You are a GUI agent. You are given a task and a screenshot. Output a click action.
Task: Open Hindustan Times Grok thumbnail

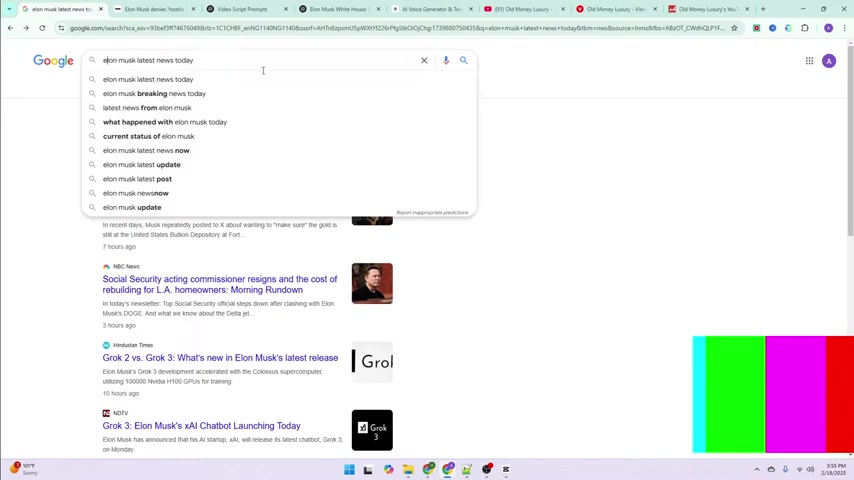pos(372,362)
